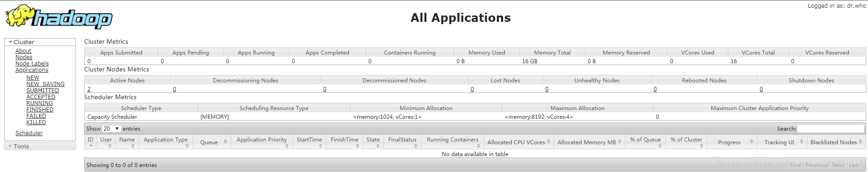Sort table by Tracking UI column
This screenshot has width=868, height=172.
pos(782,142)
